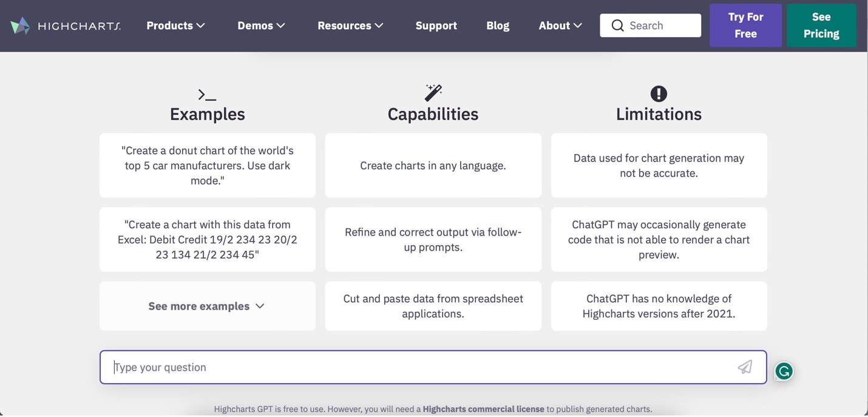This screenshot has width=868, height=417.
Task: Expand the Resources menu
Action: 351,25
